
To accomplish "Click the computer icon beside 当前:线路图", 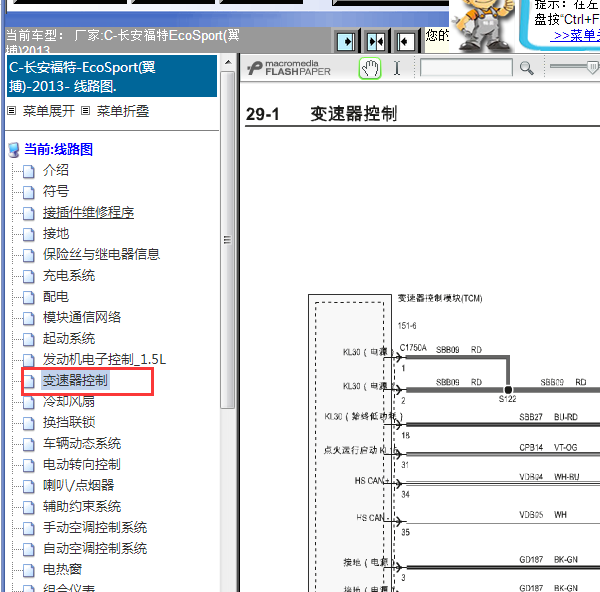I will tap(14, 150).
